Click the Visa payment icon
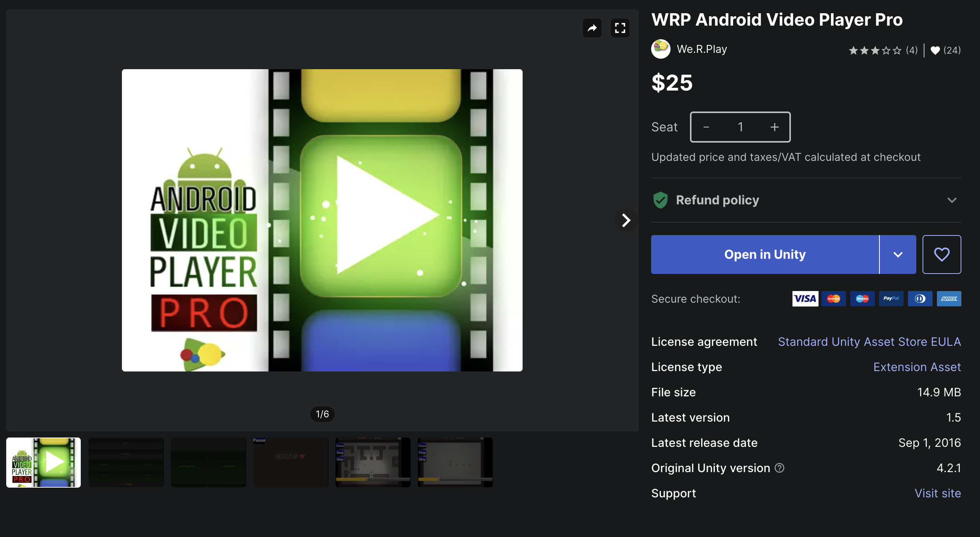 [805, 299]
